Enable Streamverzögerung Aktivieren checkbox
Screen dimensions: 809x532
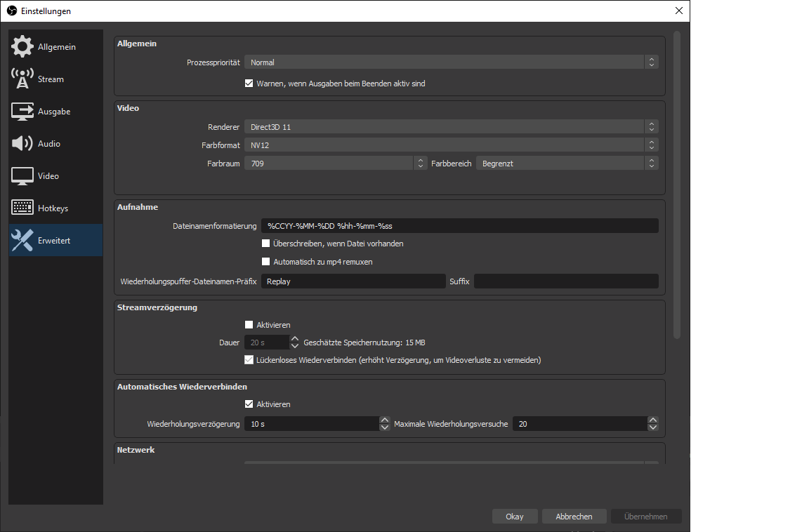point(249,325)
